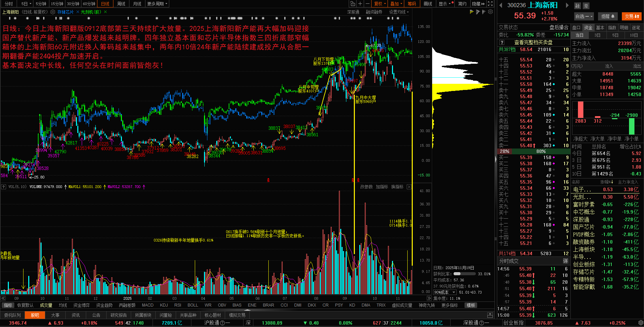Select the 10日 capital flow range
Viewport: 644px width, 327px height.
(x=634, y=35)
